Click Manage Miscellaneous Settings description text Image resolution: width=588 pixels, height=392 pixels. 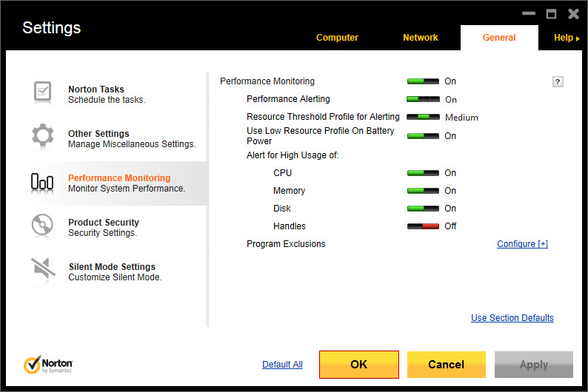[x=132, y=144]
